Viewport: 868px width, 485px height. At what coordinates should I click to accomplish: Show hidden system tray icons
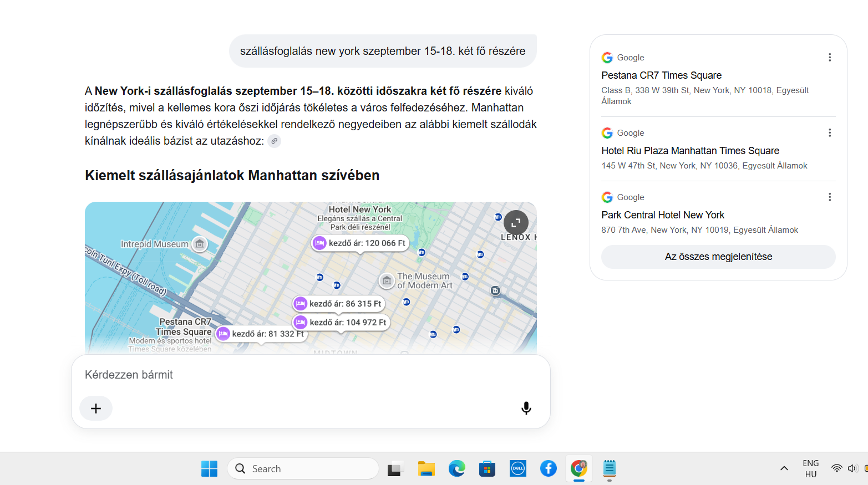tap(784, 469)
